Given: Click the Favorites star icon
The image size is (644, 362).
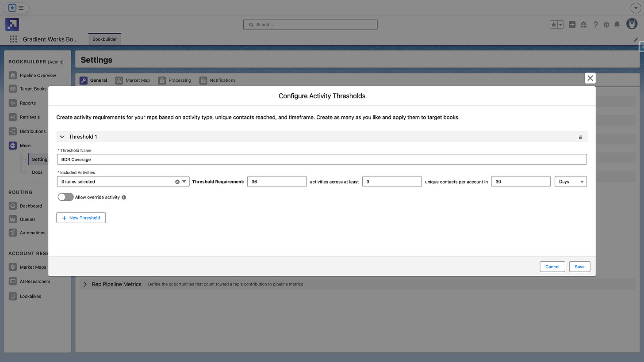Looking at the screenshot, I should [x=553, y=25].
